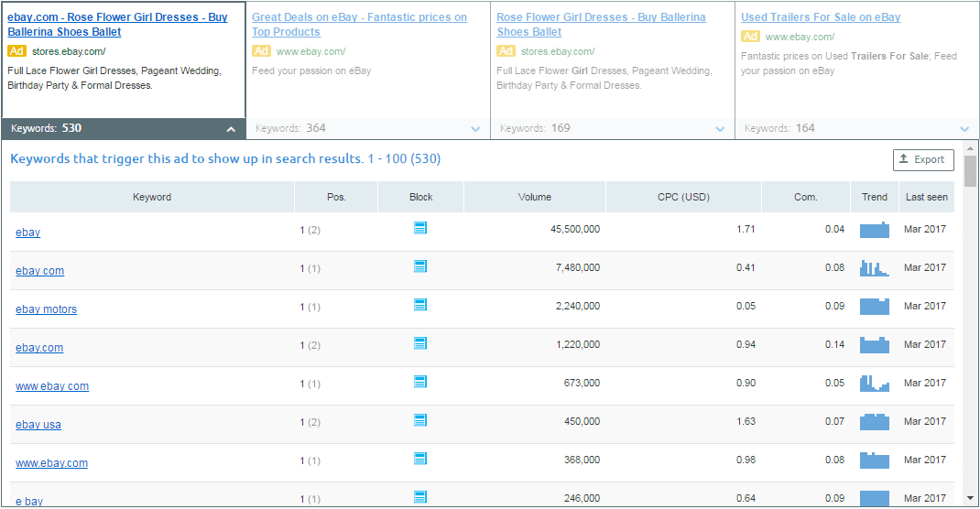Sort by the CPC (USD) column header
This screenshot has height=509, width=980.
684,198
